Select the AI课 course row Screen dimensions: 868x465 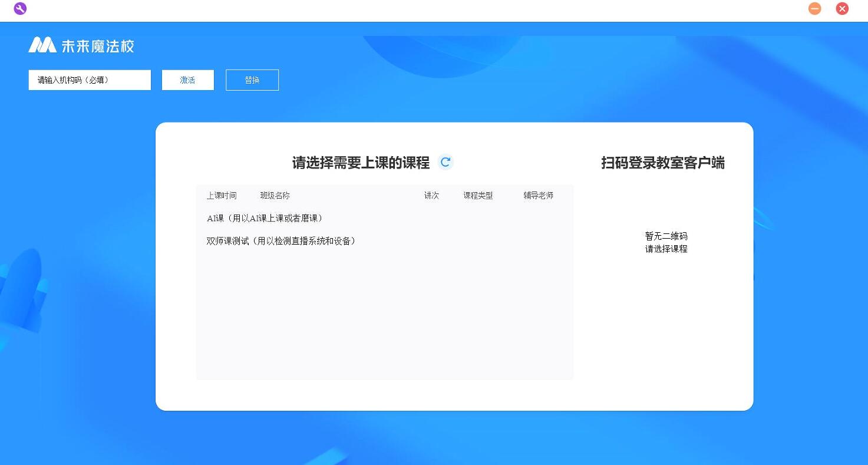pyautogui.click(x=265, y=219)
